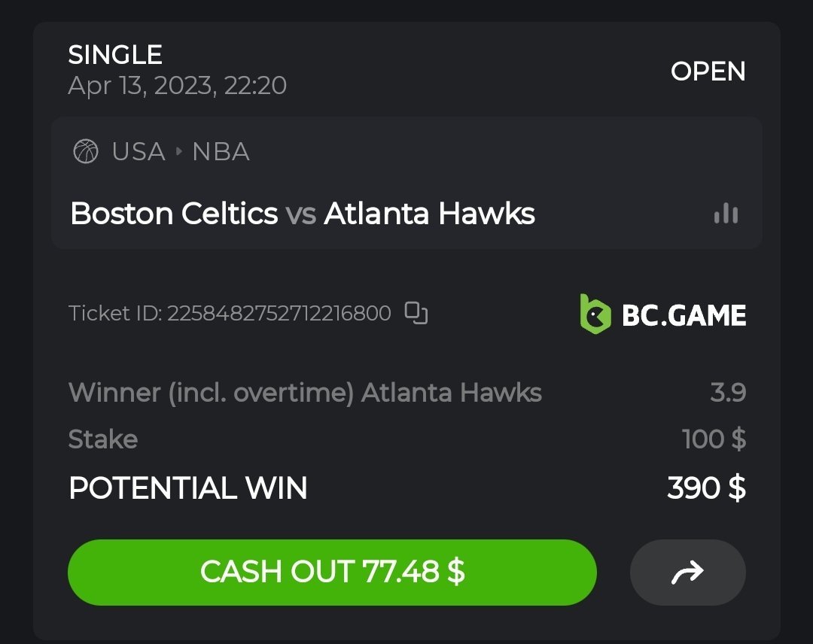Click the Ticket ID number text

[279, 313]
